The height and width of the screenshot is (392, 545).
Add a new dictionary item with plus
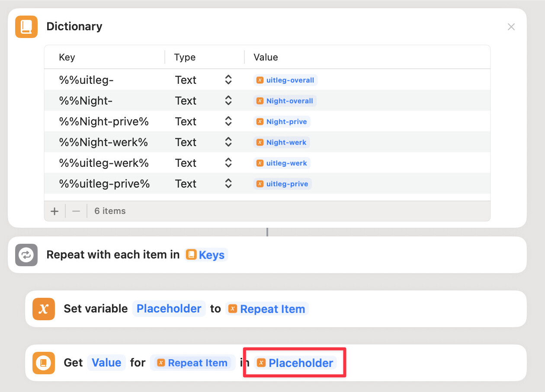click(x=54, y=211)
